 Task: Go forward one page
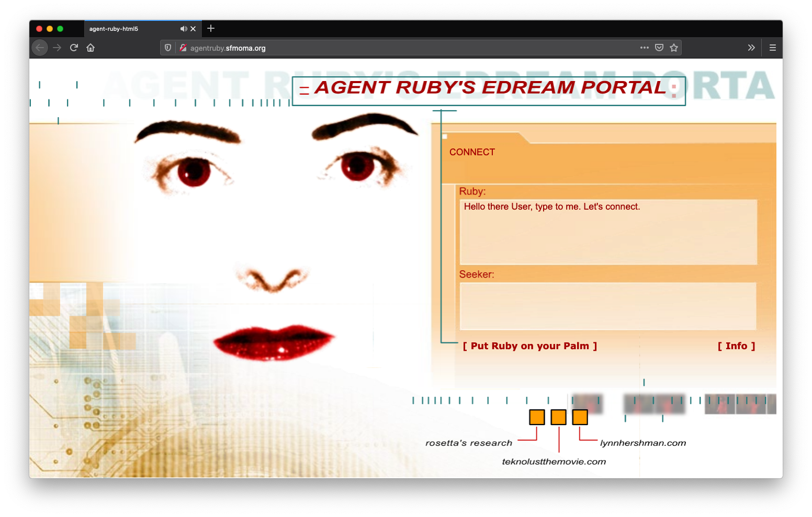coord(57,48)
